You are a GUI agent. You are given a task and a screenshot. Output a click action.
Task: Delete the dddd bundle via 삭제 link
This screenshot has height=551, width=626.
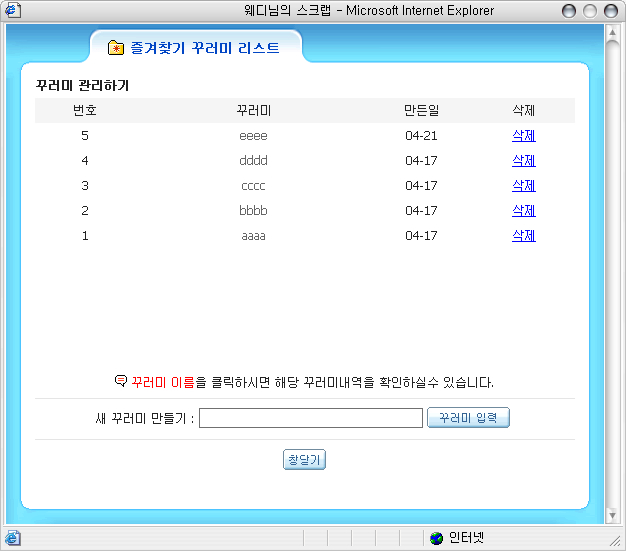[523, 161]
